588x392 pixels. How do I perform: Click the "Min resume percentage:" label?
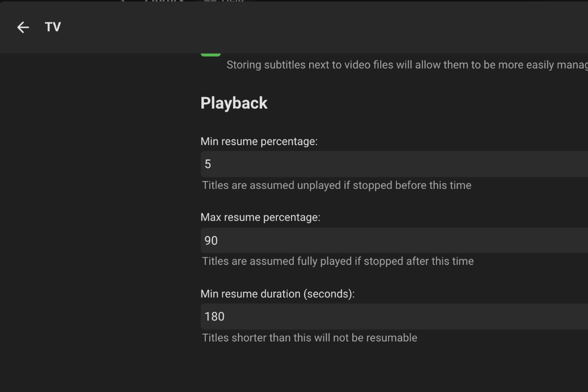259,142
